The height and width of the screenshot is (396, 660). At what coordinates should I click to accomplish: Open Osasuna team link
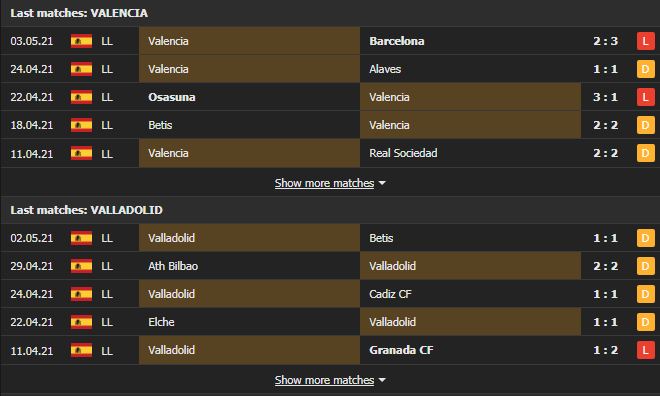click(172, 97)
